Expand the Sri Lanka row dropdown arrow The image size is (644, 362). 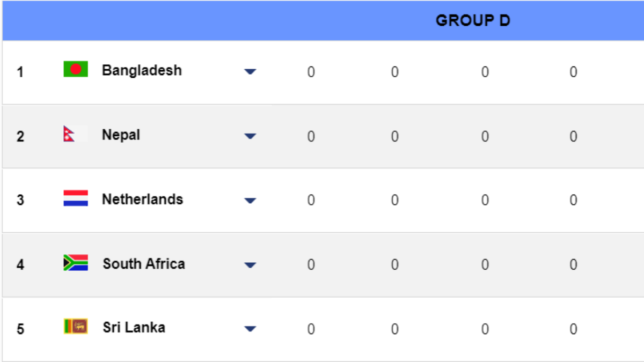click(250, 329)
